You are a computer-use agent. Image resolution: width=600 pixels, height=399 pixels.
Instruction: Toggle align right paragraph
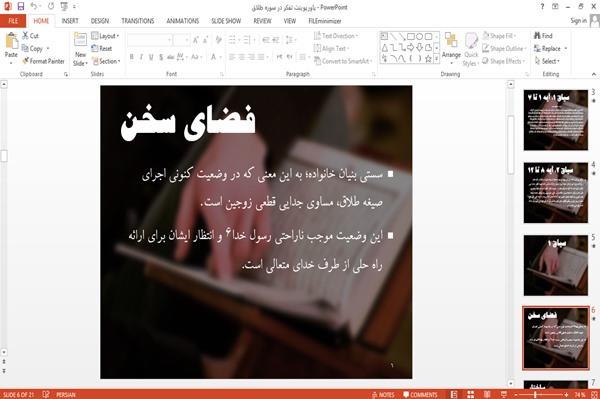click(251, 57)
